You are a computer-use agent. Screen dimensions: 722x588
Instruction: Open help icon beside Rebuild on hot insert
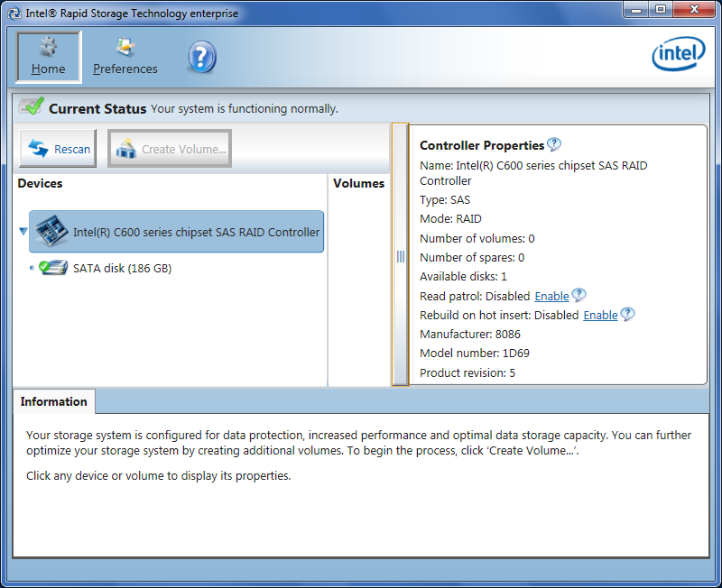(x=627, y=314)
